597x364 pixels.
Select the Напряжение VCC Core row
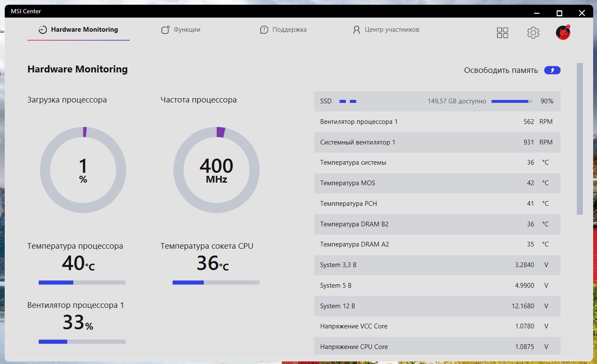(x=437, y=326)
